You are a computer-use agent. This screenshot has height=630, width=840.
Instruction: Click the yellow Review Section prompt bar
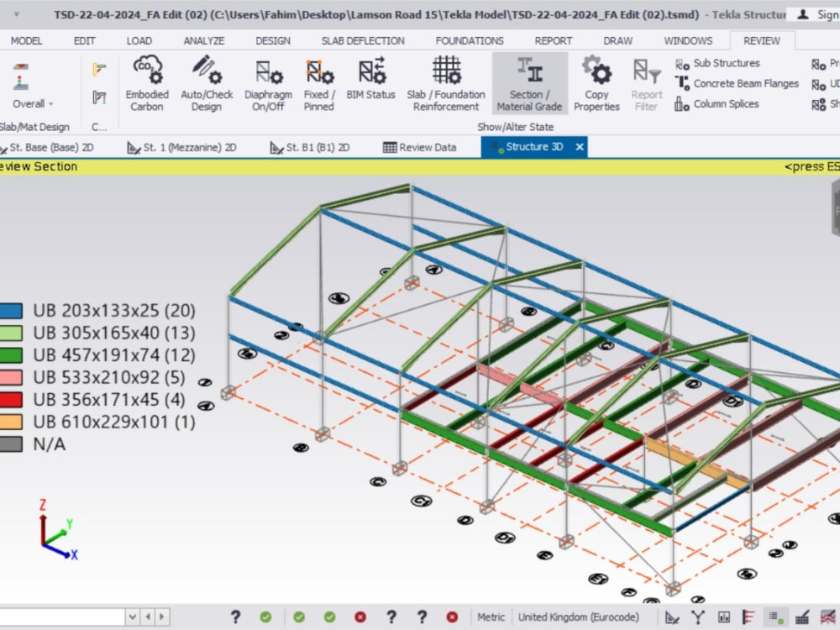click(x=420, y=166)
